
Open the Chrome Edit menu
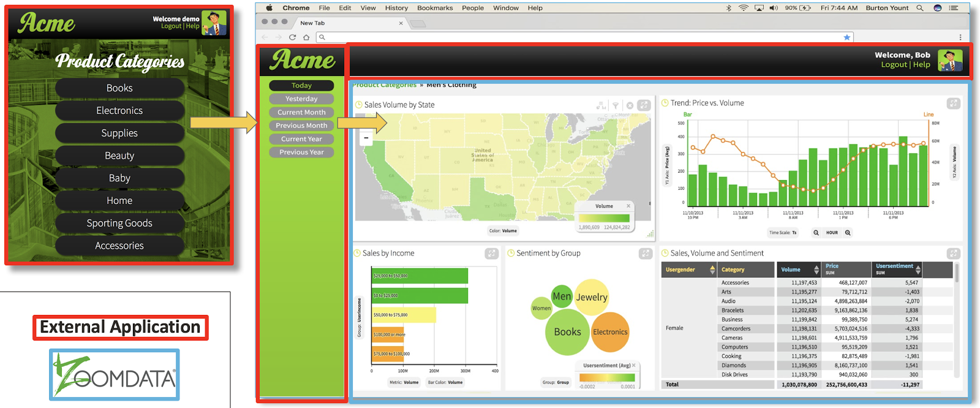345,8
